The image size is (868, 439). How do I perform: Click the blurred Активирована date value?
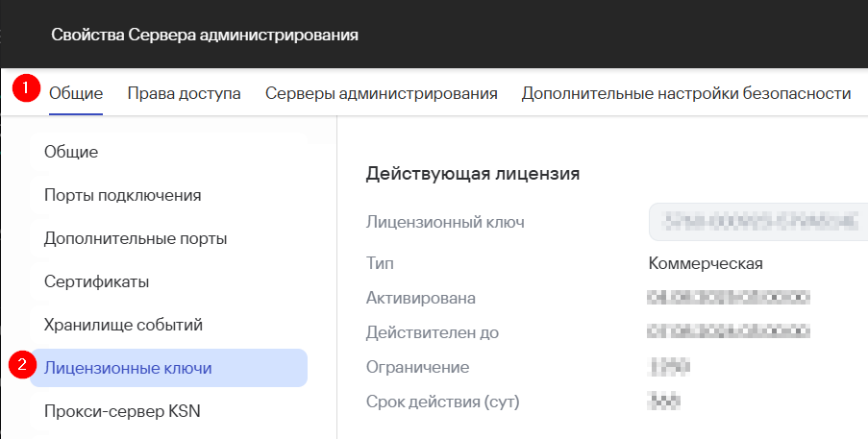click(x=730, y=297)
